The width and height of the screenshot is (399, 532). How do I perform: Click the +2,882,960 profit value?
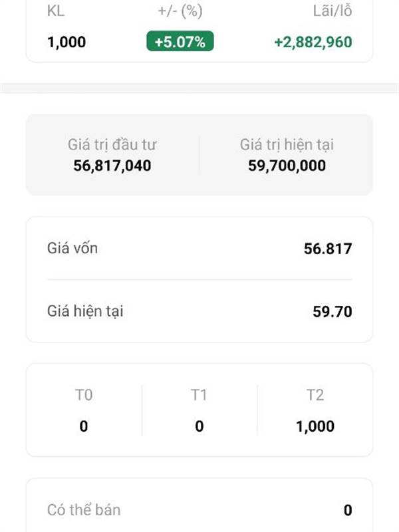[313, 42]
